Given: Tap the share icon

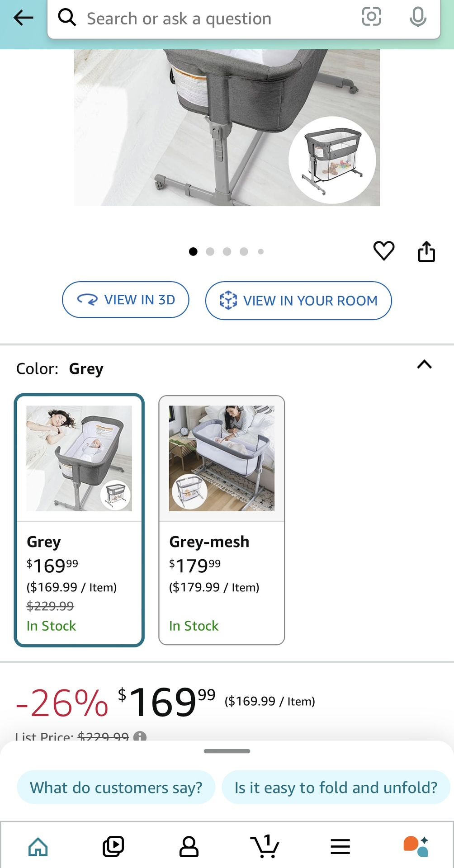Looking at the screenshot, I should 426,251.
